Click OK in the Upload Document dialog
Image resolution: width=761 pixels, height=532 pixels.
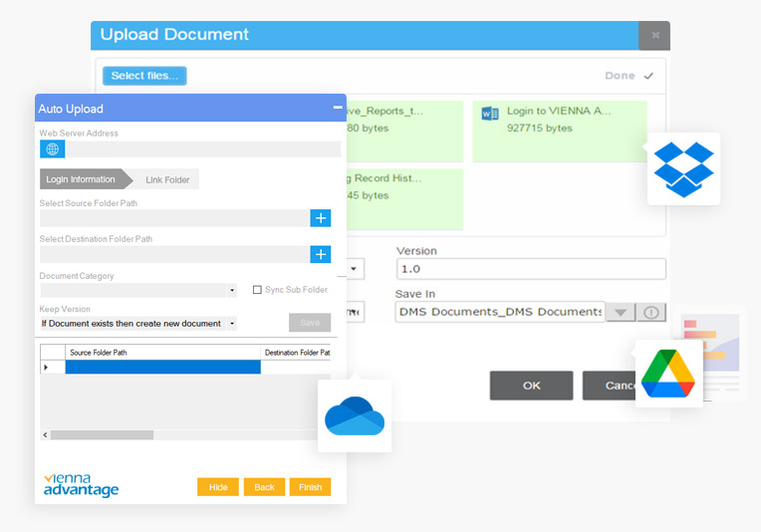pyautogui.click(x=532, y=386)
